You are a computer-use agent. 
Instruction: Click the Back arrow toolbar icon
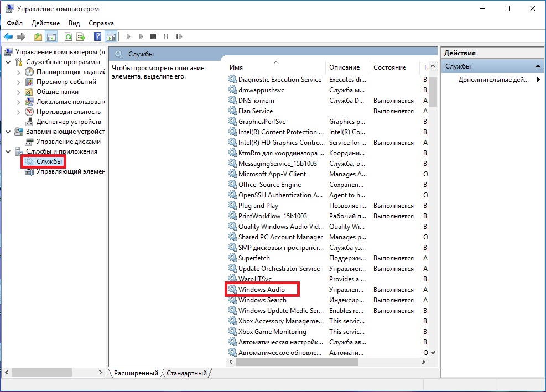[x=8, y=36]
